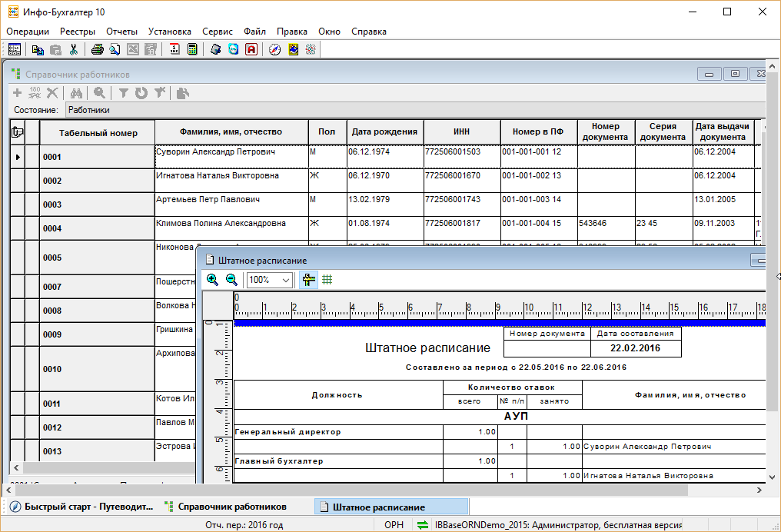Open the 100% zoom dropdown
The height and width of the screenshot is (532, 781).
coord(287,280)
